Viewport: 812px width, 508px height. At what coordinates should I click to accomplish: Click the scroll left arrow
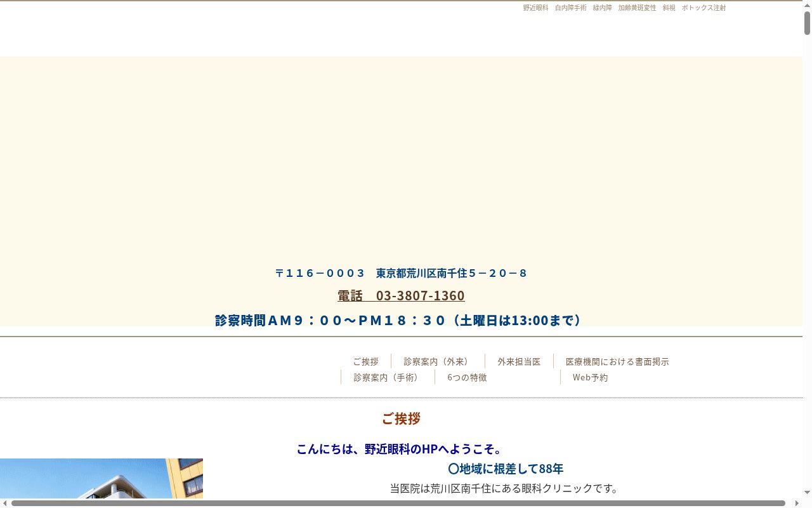coord(5,504)
